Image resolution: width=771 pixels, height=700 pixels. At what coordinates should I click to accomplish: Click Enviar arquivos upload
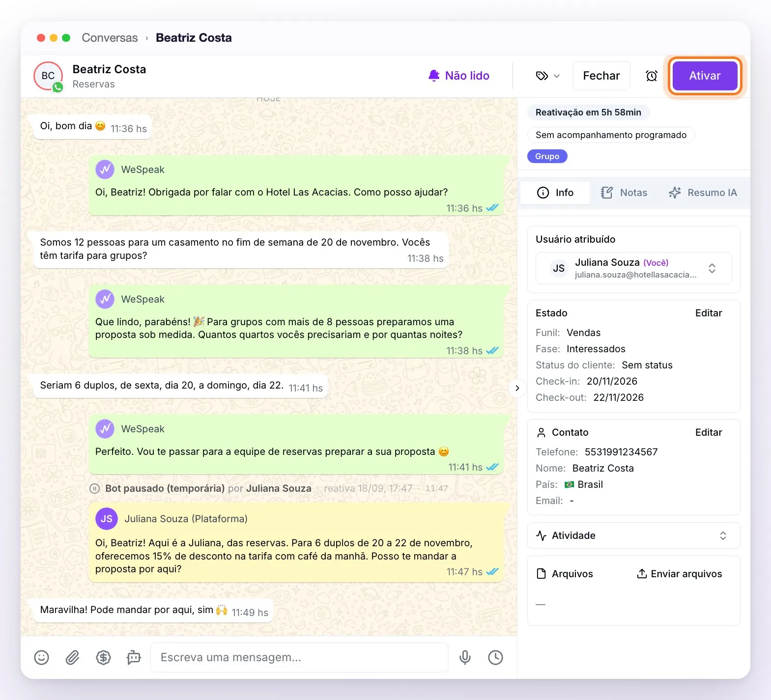click(679, 574)
